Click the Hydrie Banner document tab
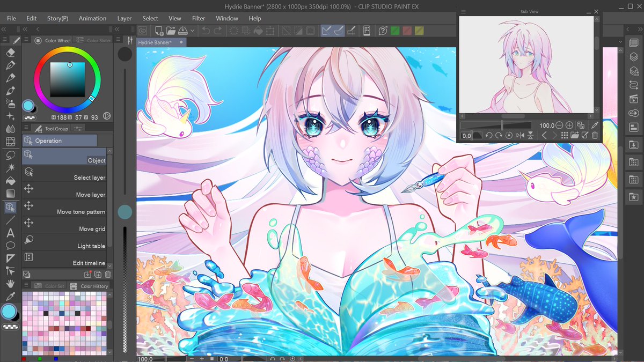644x362 pixels. [x=160, y=42]
